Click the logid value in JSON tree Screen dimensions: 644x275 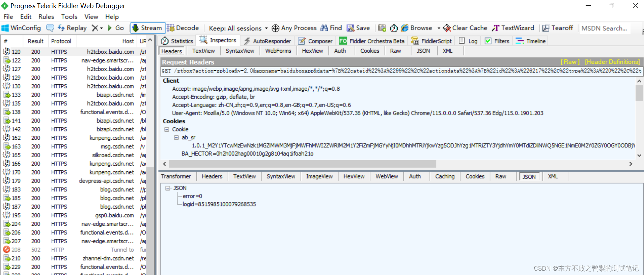pos(219,204)
